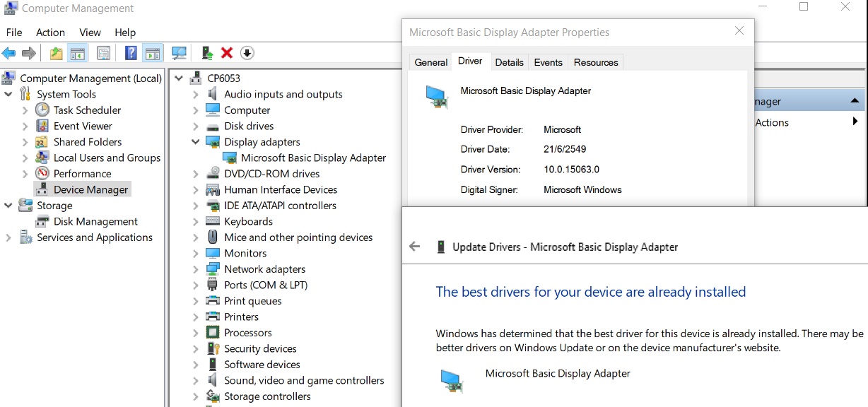
Task: Expand the Monitors category
Action: point(196,253)
